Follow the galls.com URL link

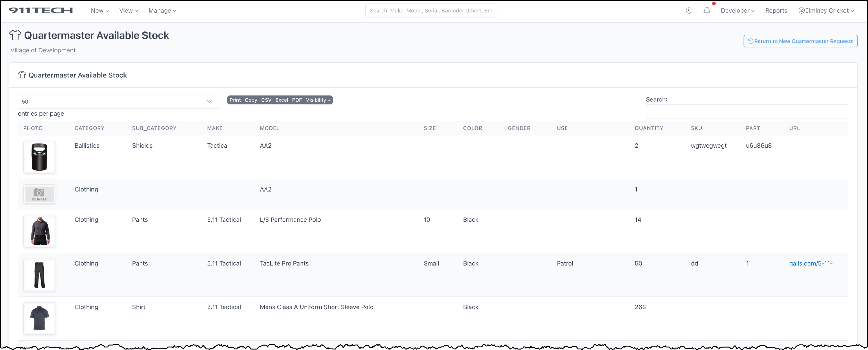tap(810, 264)
